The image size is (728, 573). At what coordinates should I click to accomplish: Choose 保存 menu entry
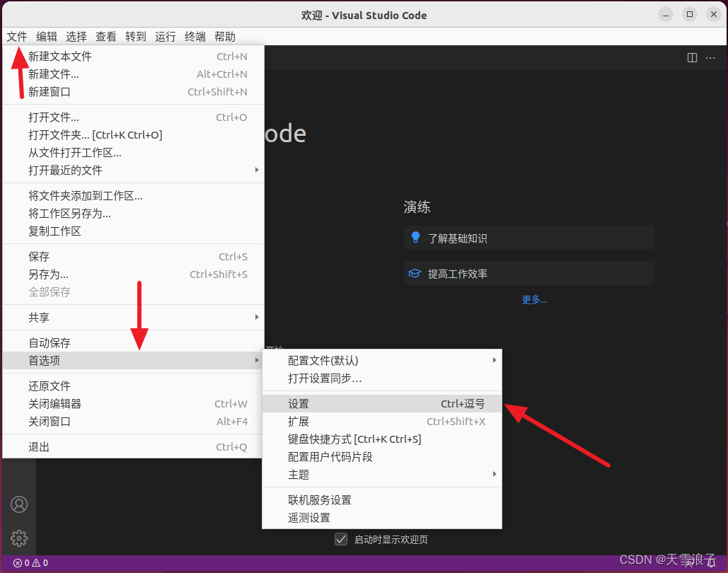coord(133,257)
